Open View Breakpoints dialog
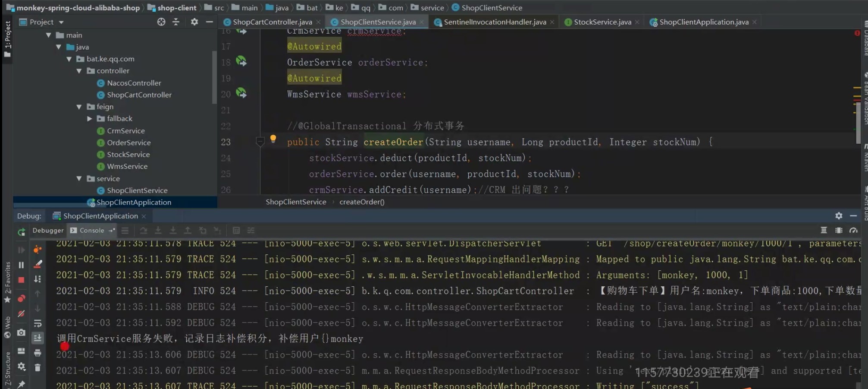Image resolution: width=868 pixels, height=389 pixels. 21,299
